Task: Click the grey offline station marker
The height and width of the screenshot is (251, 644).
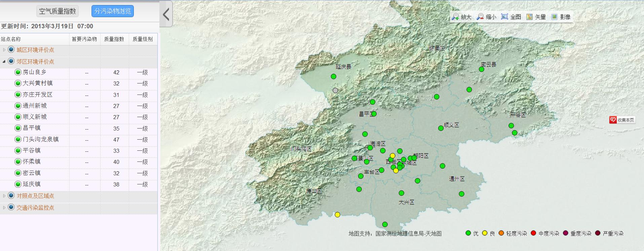Action: (x=335, y=91)
